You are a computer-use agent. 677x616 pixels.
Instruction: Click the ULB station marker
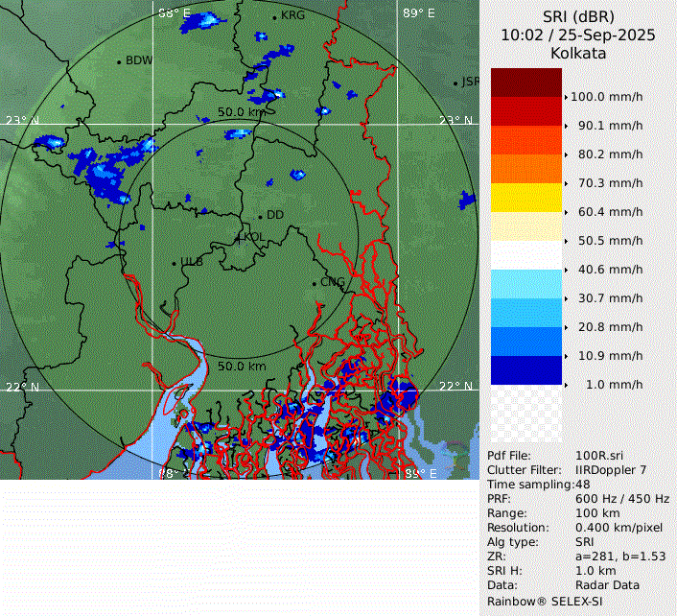pos(174,263)
